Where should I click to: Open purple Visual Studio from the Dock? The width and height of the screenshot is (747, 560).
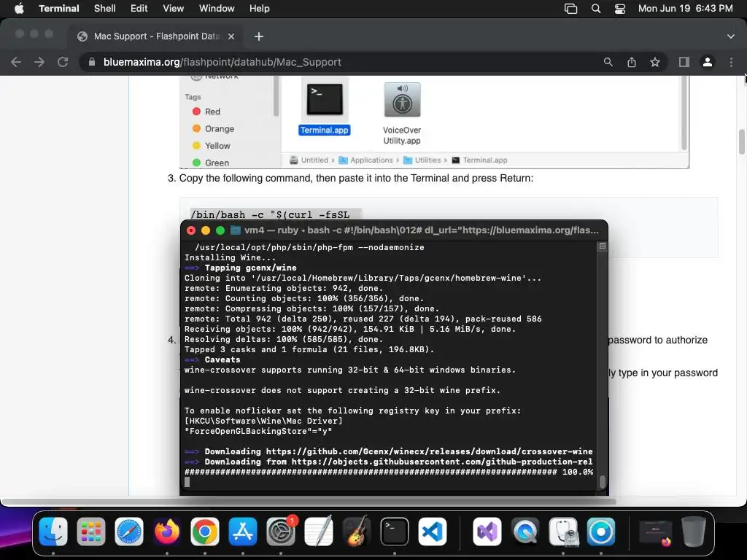[x=487, y=532]
